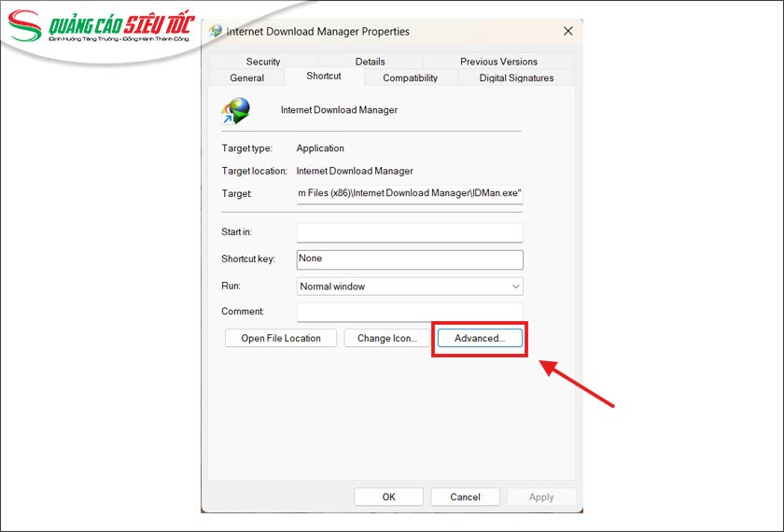Open the Details tab
This screenshot has width=784, height=532.
click(370, 62)
